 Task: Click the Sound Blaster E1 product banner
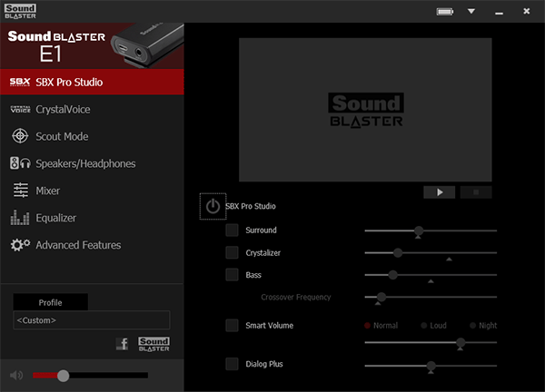pos(92,46)
